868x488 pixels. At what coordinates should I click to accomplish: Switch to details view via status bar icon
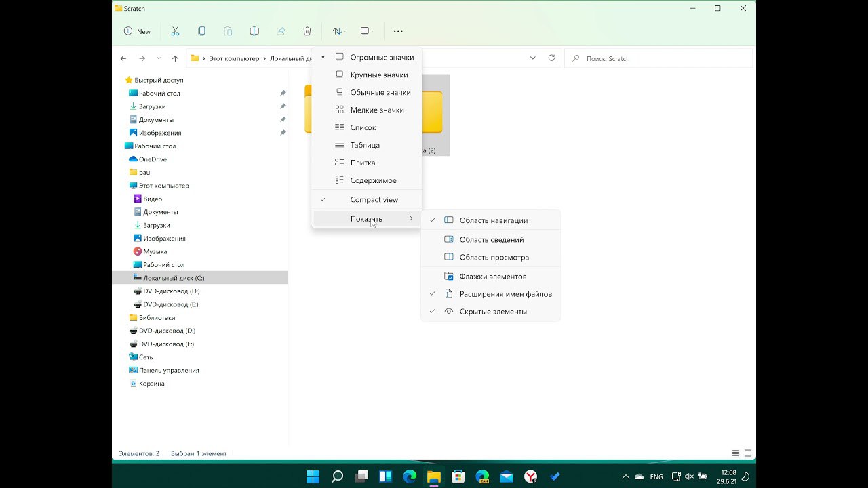(736, 453)
